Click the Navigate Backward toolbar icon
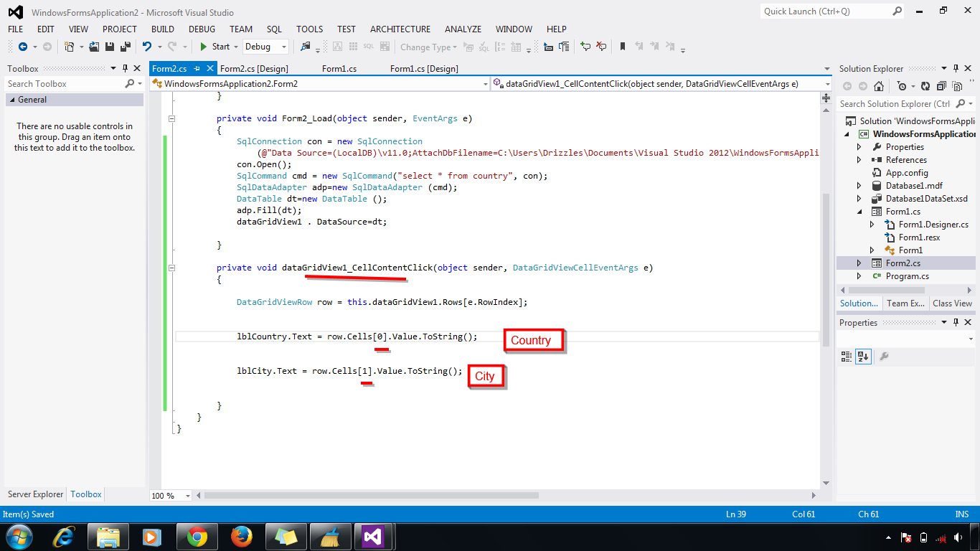Viewport: 980px width, 551px height. click(22, 47)
